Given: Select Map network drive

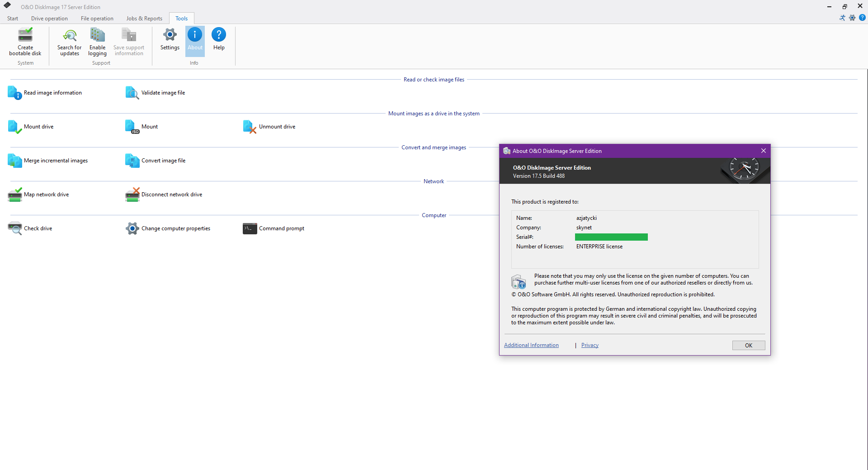Looking at the screenshot, I should pos(38,195).
